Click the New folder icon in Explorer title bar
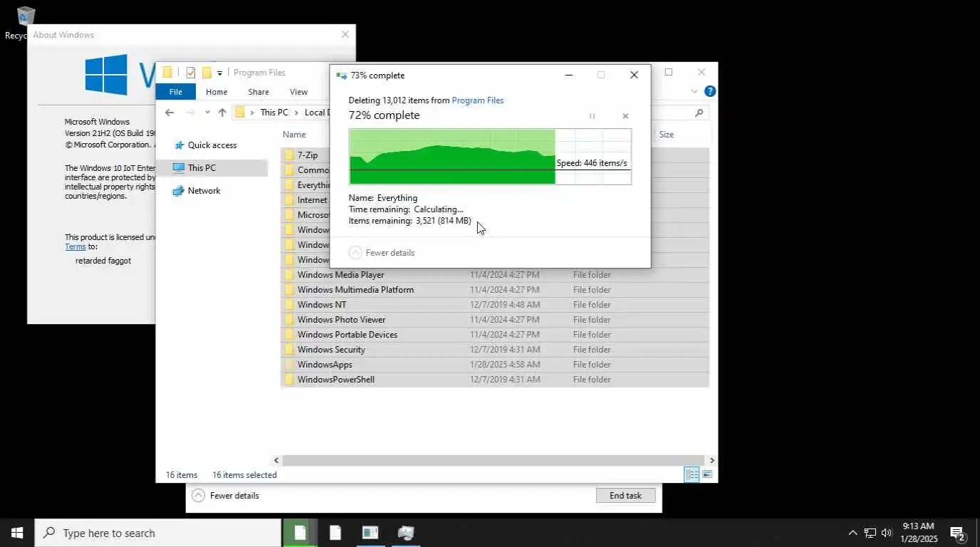Image resolution: width=980 pixels, height=547 pixels. click(207, 73)
